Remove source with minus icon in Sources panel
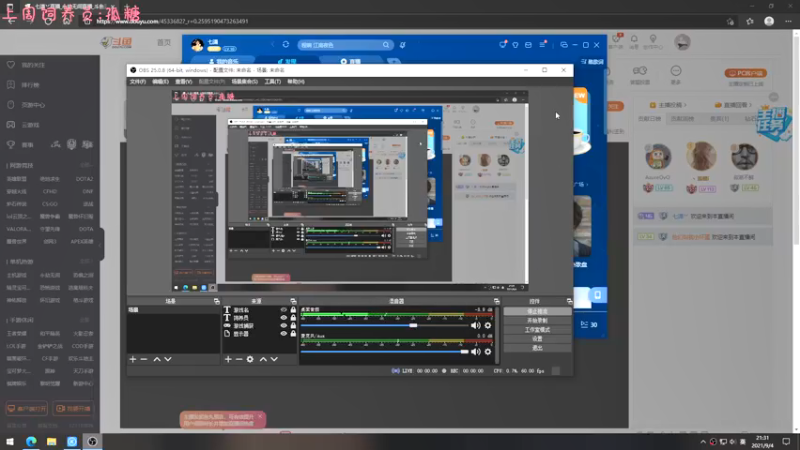 [239, 359]
